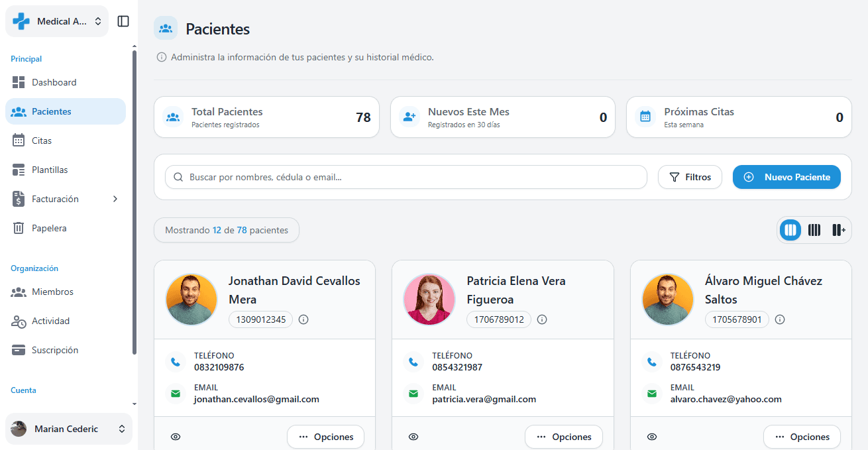
Task: Click the eye icon on Jonathan's card
Action: 176,437
